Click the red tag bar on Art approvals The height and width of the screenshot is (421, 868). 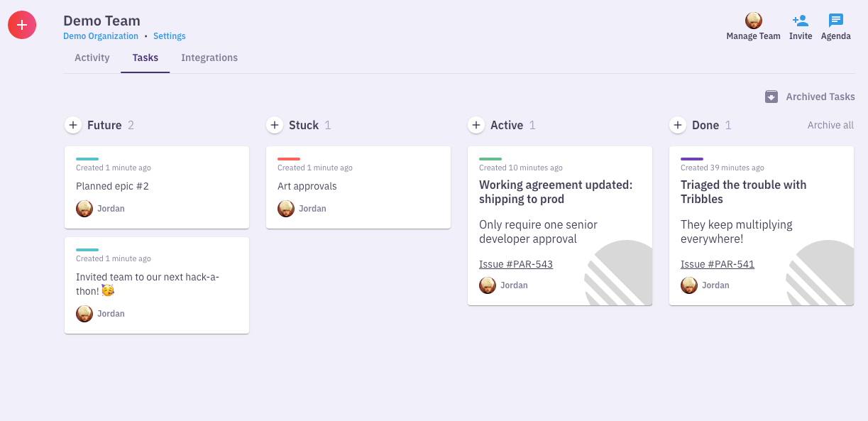(x=289, y=159)
